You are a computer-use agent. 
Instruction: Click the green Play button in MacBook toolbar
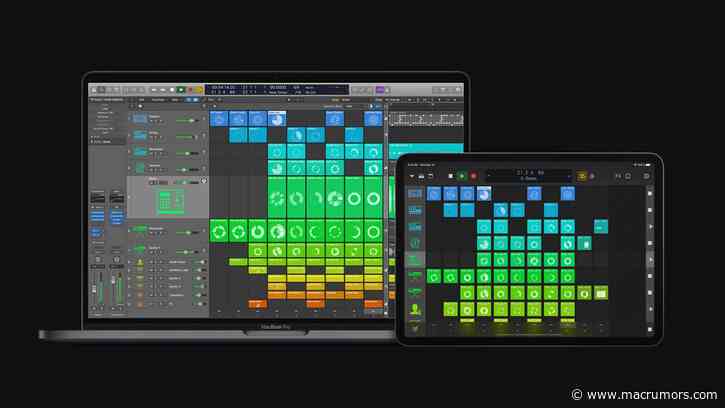point(181,90)
